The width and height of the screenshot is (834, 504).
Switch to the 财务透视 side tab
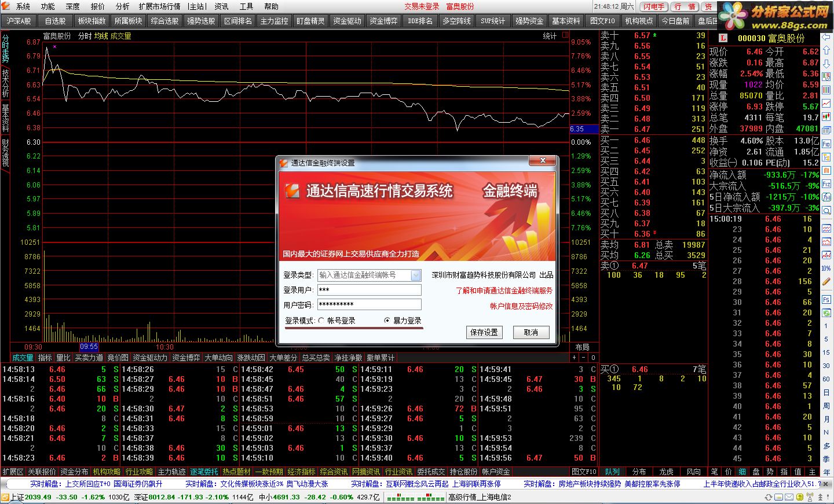(x=5, y=152)
